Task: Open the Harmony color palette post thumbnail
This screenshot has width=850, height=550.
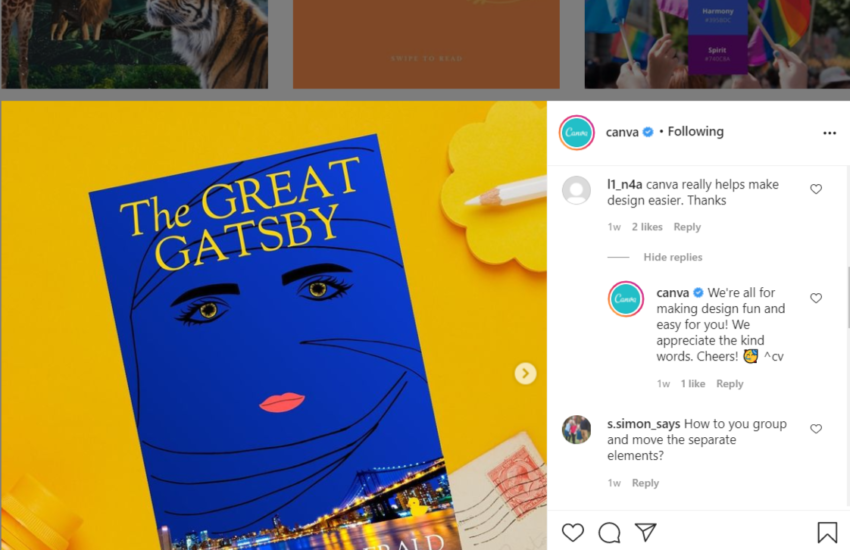Action: [x=717, y=44]
